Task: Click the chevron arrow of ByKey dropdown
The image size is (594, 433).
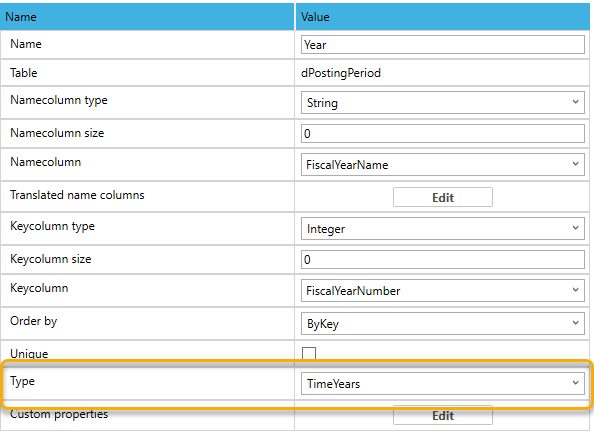Action: [575, 323]
